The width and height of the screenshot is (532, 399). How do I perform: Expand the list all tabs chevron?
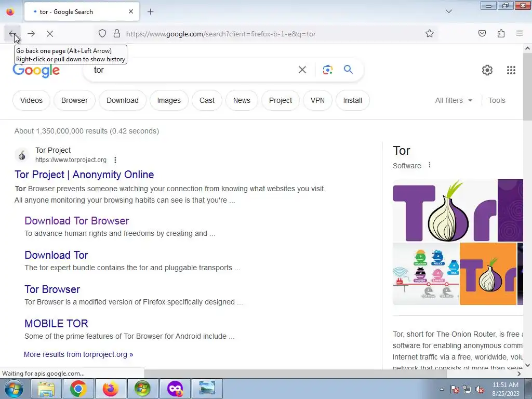448,11
